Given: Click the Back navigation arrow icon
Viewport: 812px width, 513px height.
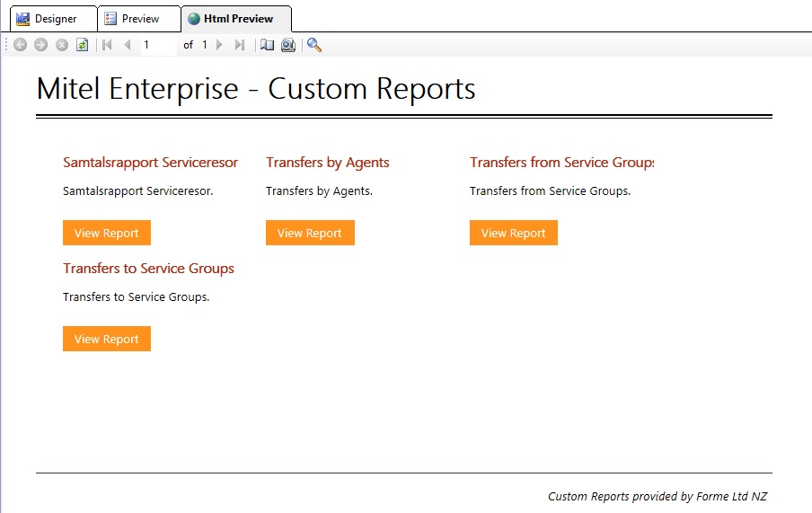Looking at the screenshot, I should [21, 45].
